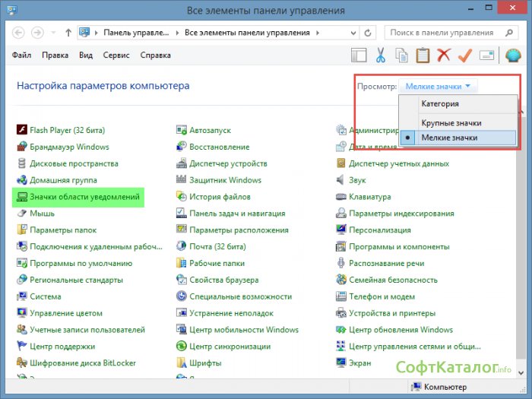Collapse the 'Просмотр' Мелкие значки dropdown

tap(438, 87)
